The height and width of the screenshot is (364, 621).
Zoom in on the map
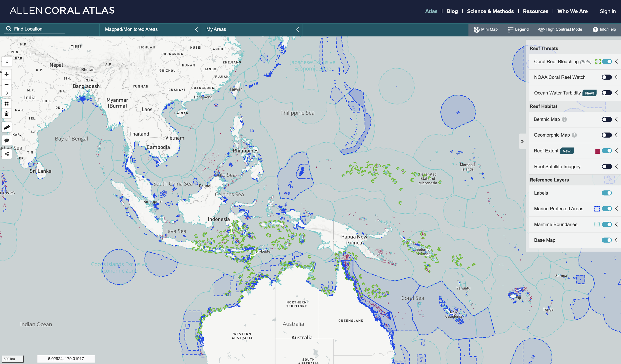pyautogui.click(x=7, y=74)
